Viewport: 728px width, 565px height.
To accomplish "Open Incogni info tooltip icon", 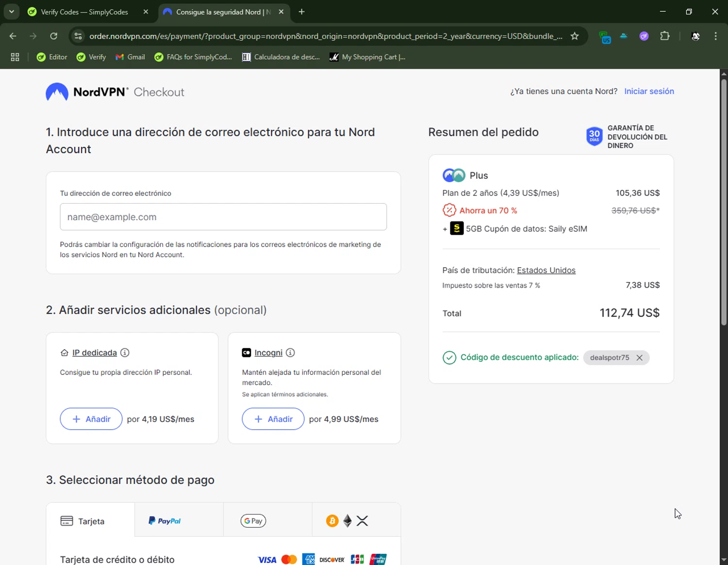I will point(290,353).
